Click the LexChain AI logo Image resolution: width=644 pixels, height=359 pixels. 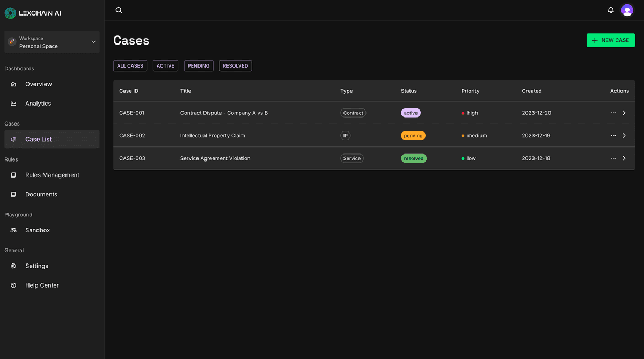(x=33, y=13)
